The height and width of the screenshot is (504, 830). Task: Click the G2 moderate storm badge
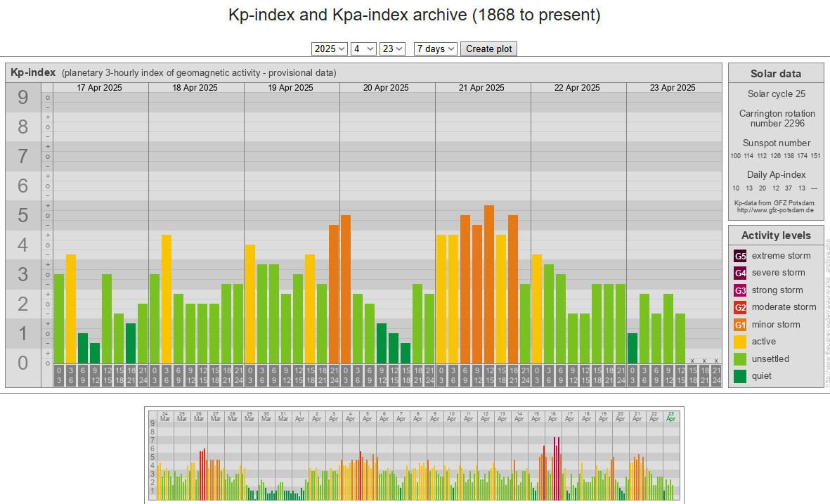pyautogui.click(x=740, y=308)
